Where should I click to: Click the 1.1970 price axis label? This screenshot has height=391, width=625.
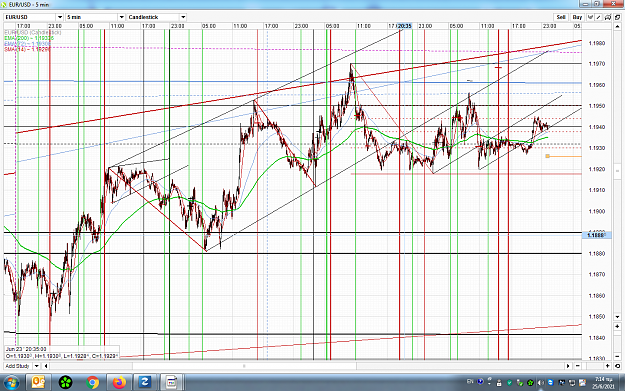point(597,64)
